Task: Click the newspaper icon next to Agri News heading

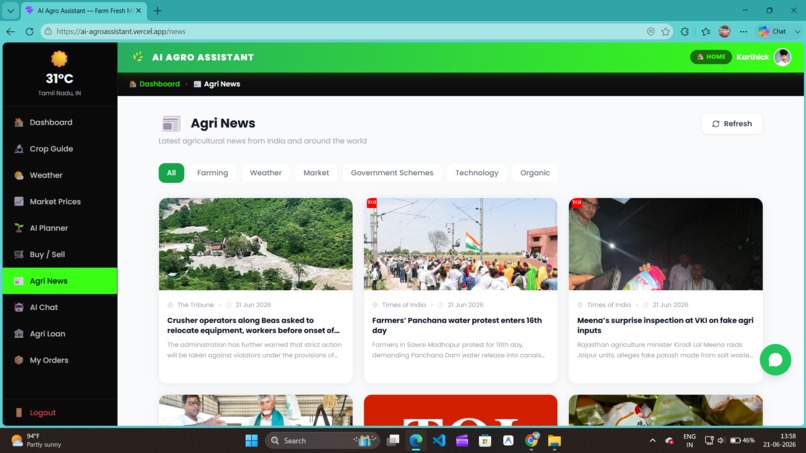Action: click(x=171, y=124)
